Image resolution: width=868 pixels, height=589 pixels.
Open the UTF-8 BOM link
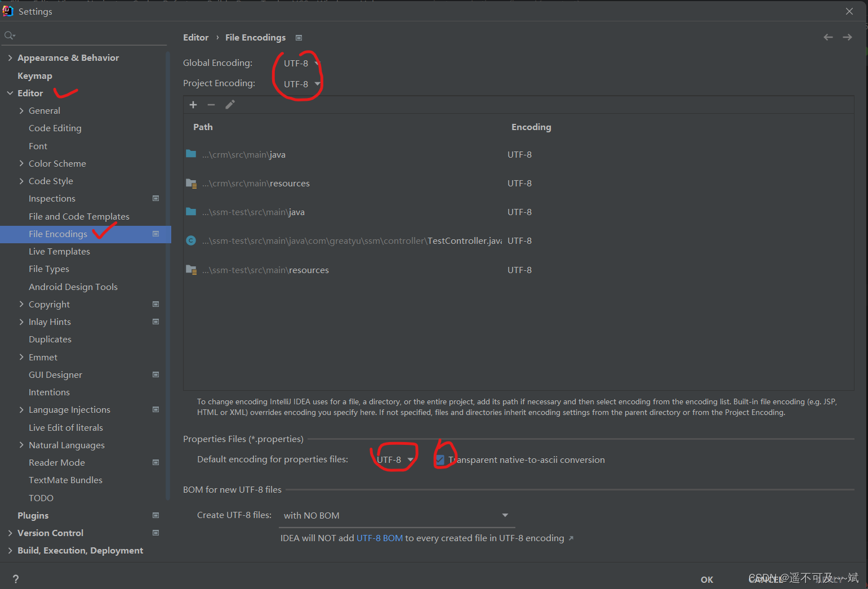click(x=380, y=538)
